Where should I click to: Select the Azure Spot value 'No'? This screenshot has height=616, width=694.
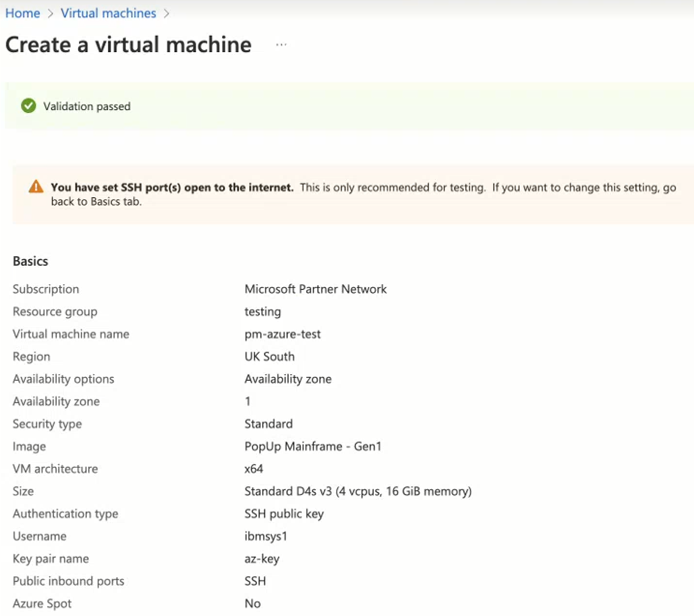pyautogui.click(x=252, y=603)
